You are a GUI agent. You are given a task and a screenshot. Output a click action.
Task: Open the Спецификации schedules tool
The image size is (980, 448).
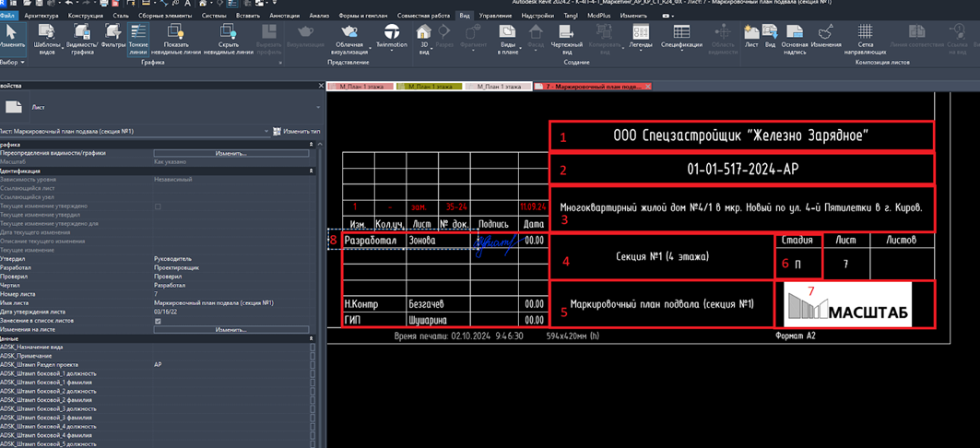681,36
